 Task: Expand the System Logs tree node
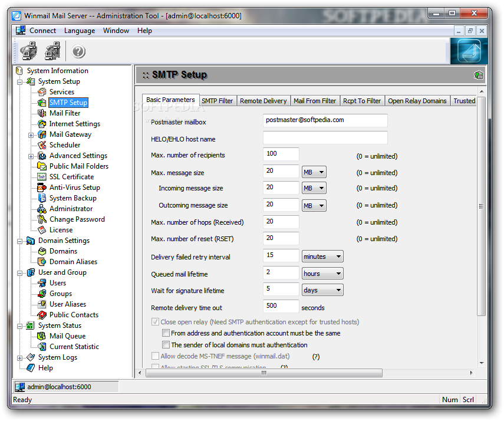[x=20, y=358]
